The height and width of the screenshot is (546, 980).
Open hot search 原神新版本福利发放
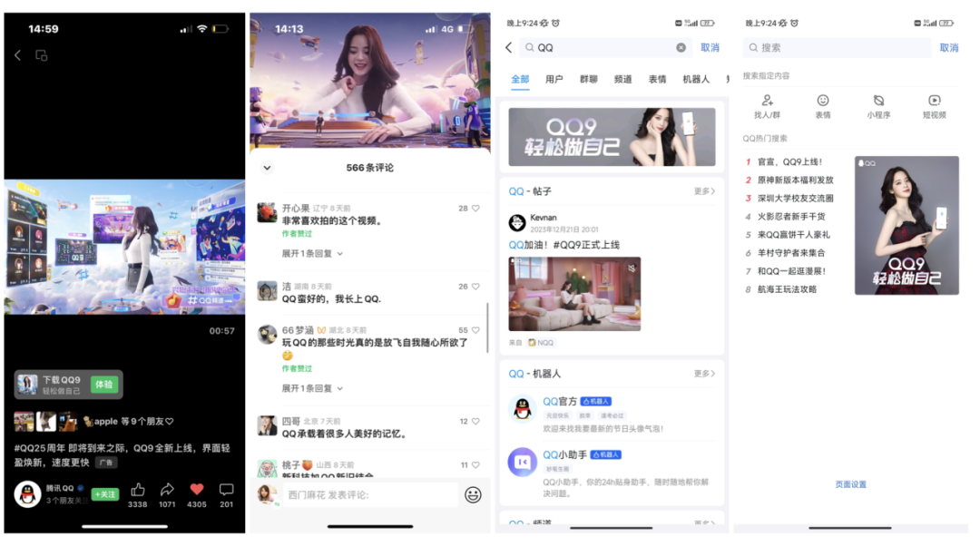pyautogui.click(x=796, y=180)
